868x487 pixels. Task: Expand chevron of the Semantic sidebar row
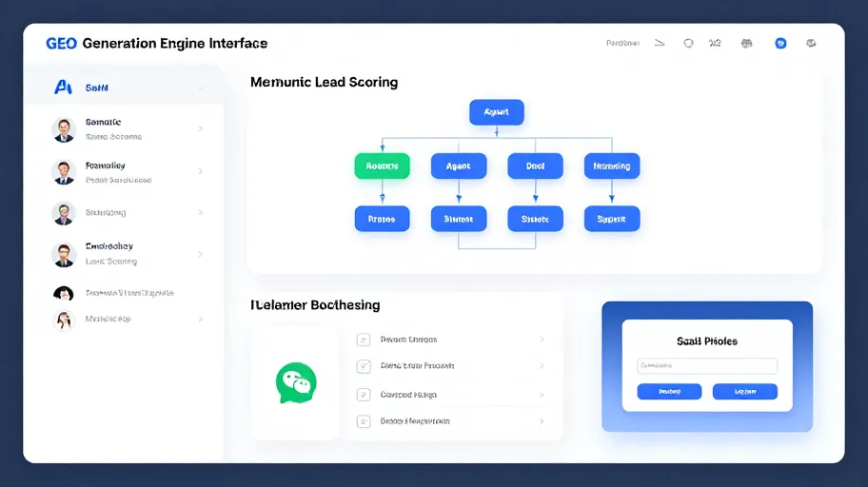(x=201, y=129)
